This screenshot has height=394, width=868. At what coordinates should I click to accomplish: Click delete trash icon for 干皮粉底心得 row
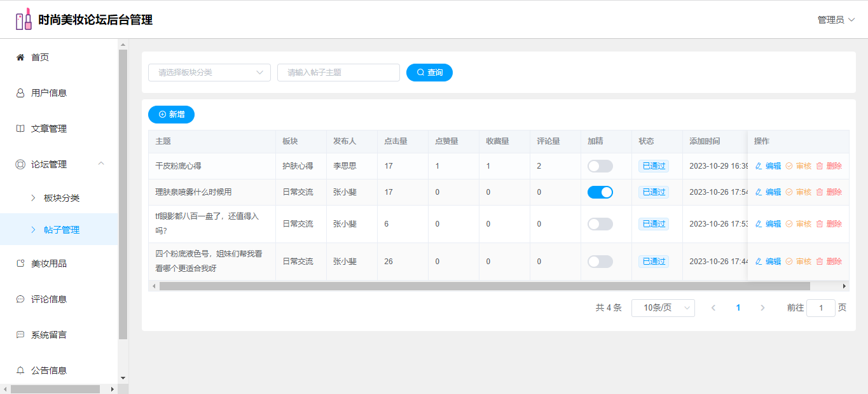[820, 166]
